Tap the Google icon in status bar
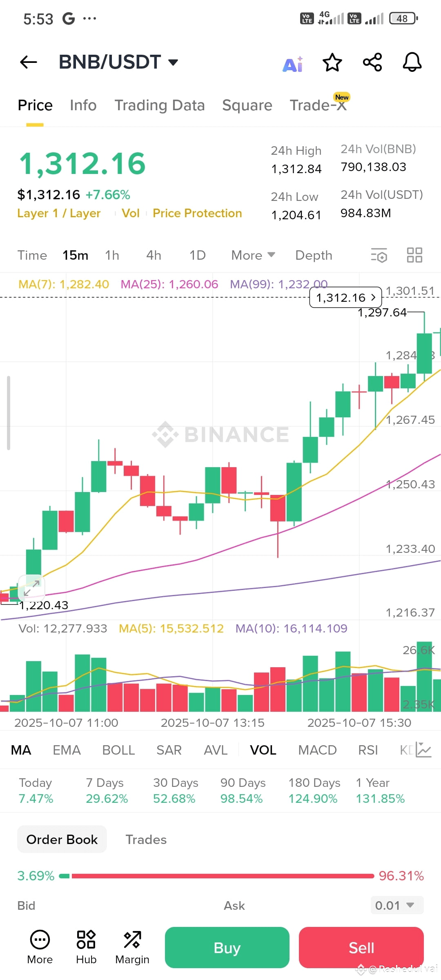The width and height of the screenshot is (441, 980). point(69,18)
